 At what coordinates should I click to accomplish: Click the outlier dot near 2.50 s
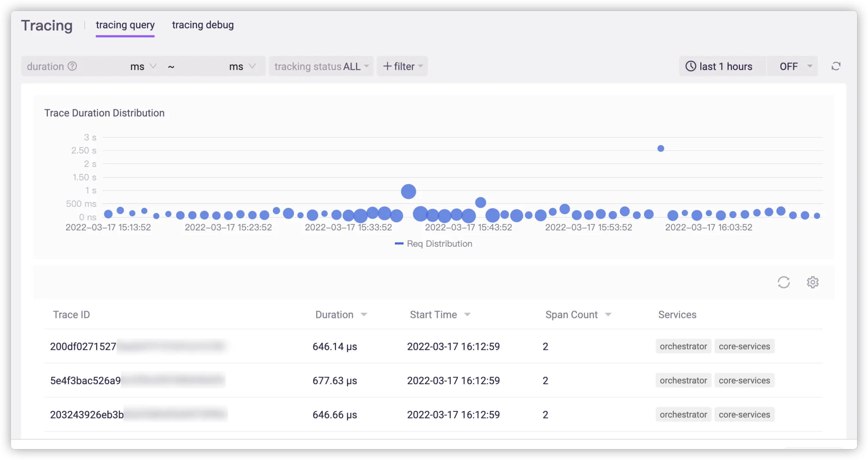[661, 148]
